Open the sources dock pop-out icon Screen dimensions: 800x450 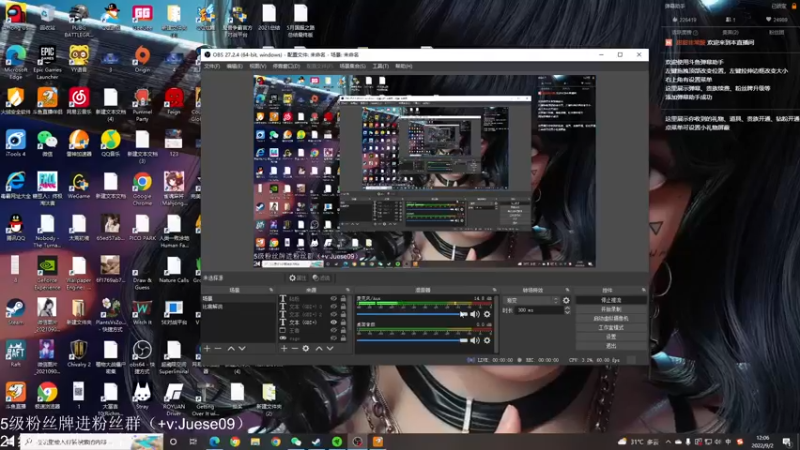348,290
